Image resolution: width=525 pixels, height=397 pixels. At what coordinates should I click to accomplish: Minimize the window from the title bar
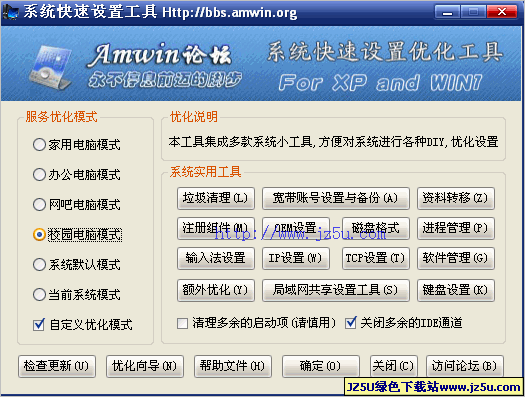[447, 12]
